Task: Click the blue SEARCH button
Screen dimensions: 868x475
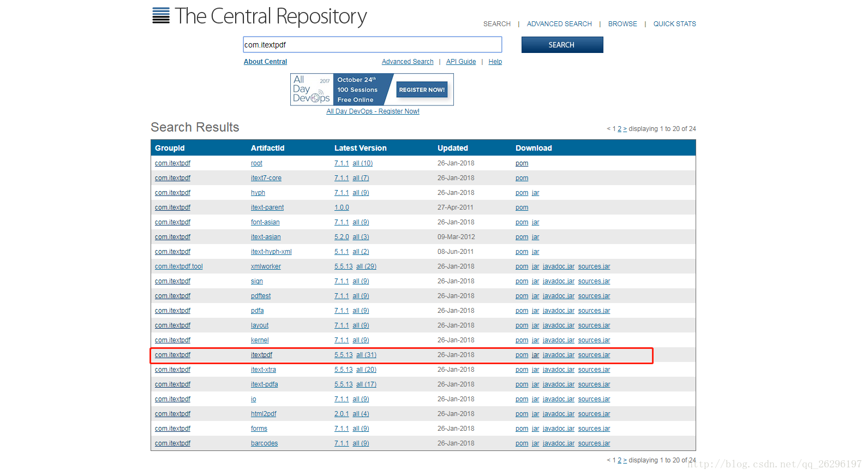Action: tap(562, 45)
